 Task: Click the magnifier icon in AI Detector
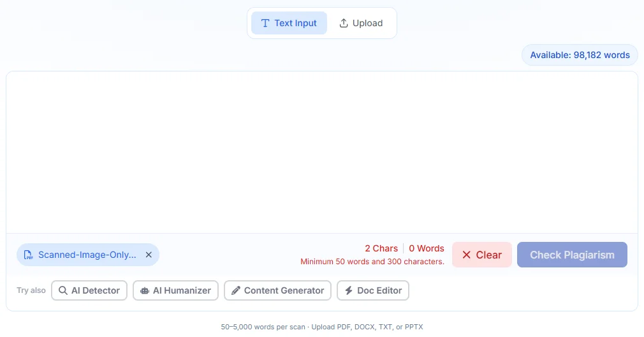click(63, 290)
